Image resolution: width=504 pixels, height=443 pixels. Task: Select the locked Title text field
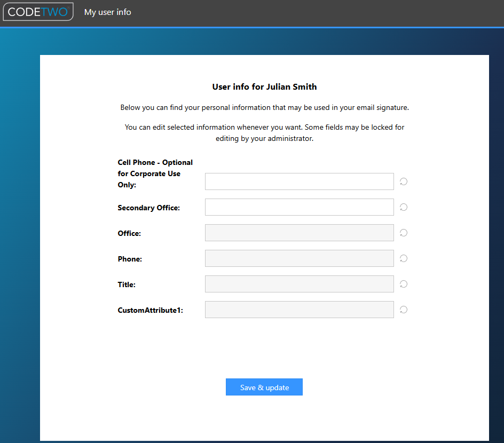[x=299, y=284]
